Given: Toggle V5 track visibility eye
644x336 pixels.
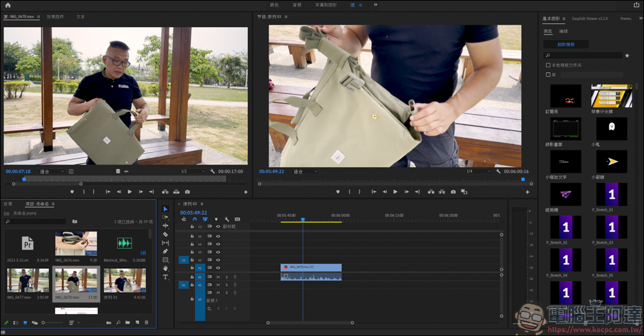Looking at the screenshot, I should [x=218, y=237].
